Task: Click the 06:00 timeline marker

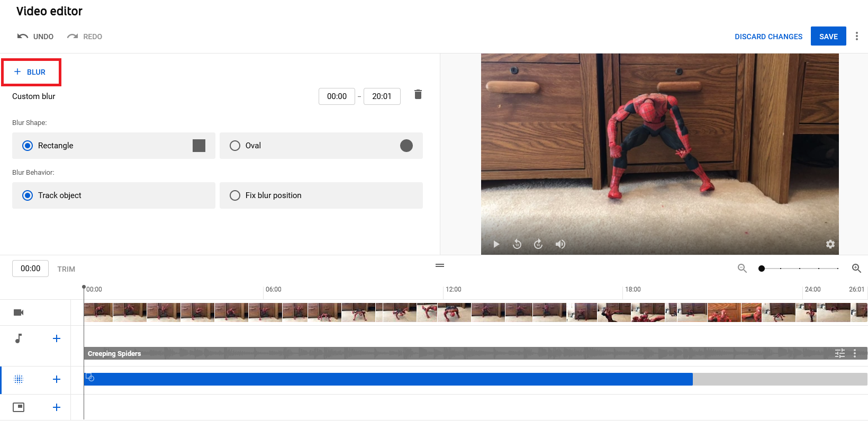Action: point(273,289)
